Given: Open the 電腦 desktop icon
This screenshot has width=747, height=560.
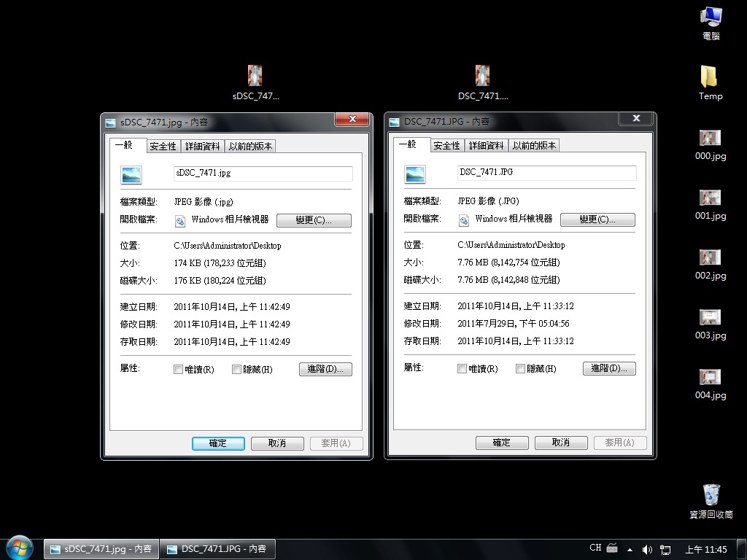Looking at the screenshot, I should pyautogui.click(x=711, y=19).
